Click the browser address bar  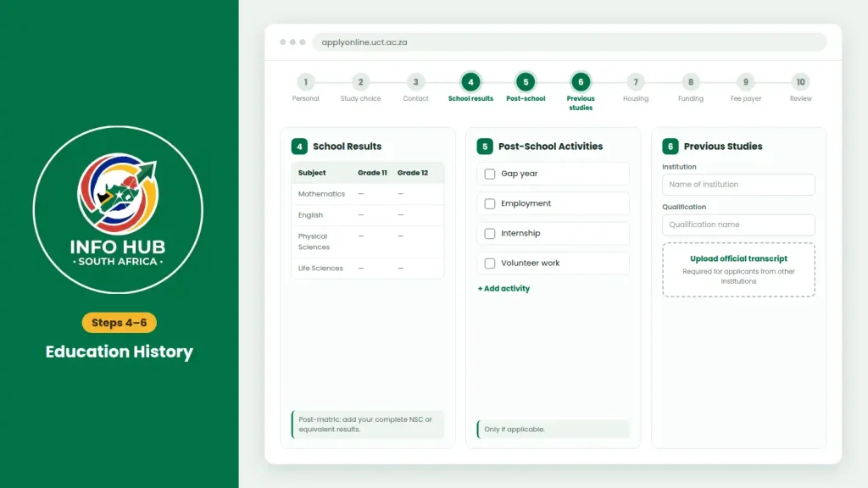tap(570, 42)
